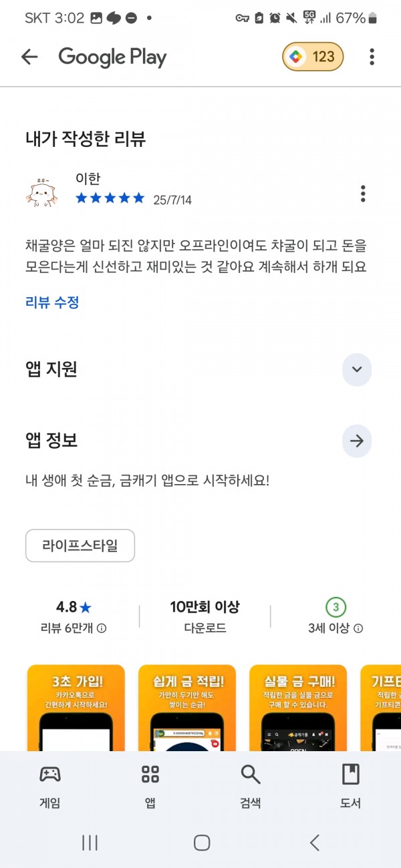Open 앱 정보 with the arrow button

[x=357, y=441]
